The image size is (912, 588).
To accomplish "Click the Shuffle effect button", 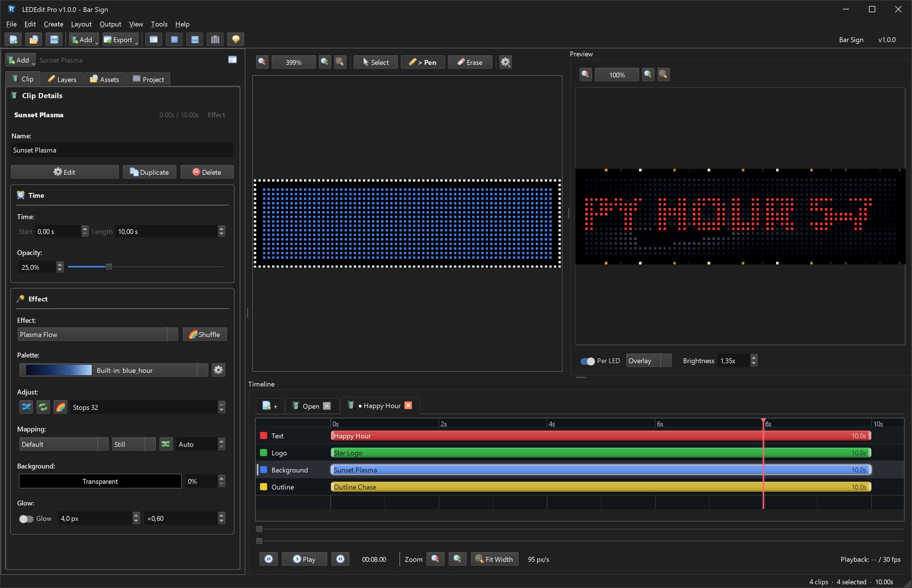I will [205, 334].
